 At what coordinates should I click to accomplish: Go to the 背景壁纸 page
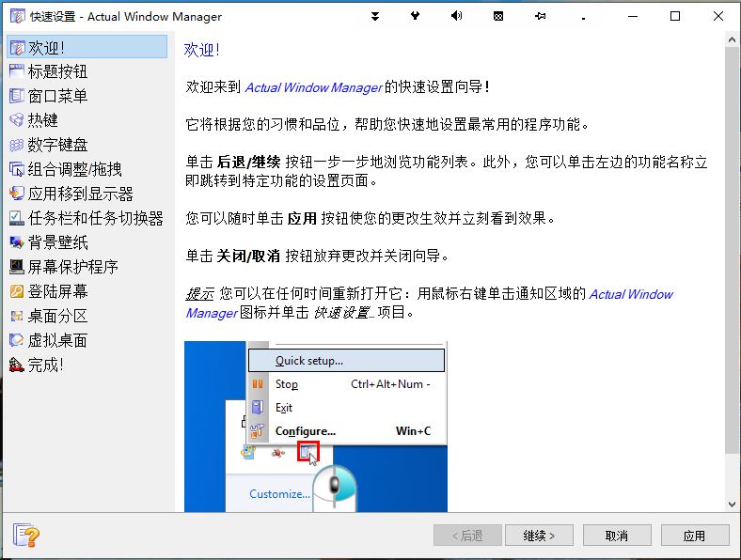(x=57, y=242)
